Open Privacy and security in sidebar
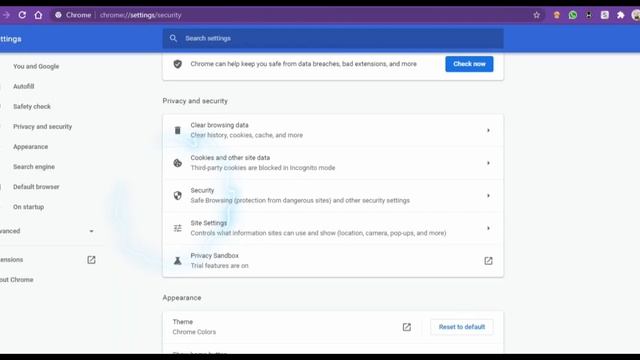This screenshot has height=360, width=640. coord(42,127)
